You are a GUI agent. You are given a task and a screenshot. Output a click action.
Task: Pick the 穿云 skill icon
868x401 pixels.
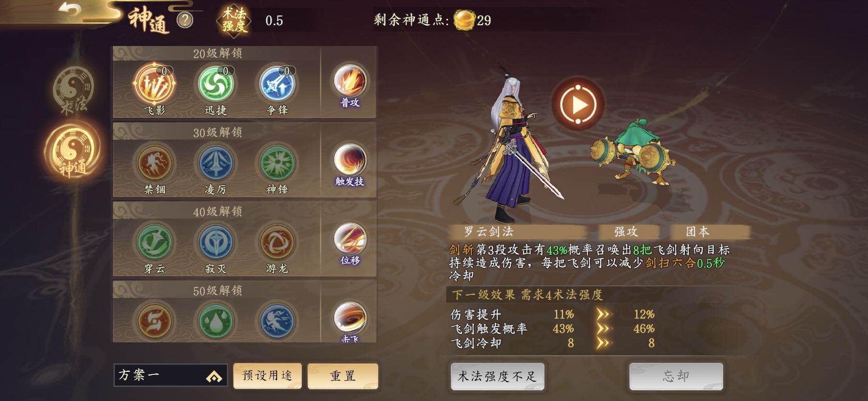click(x=154, y=242)
